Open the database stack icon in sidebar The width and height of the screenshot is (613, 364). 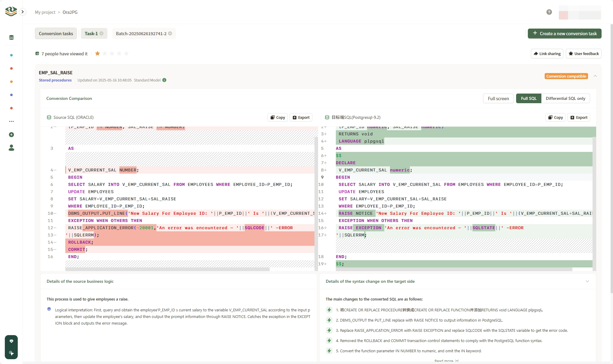click(11, 37)
